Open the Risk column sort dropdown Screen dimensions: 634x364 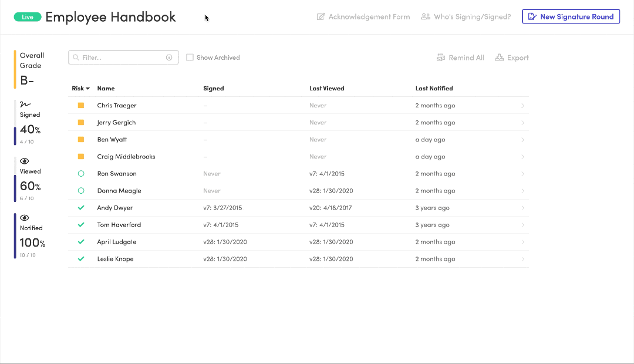pos(87,88)
